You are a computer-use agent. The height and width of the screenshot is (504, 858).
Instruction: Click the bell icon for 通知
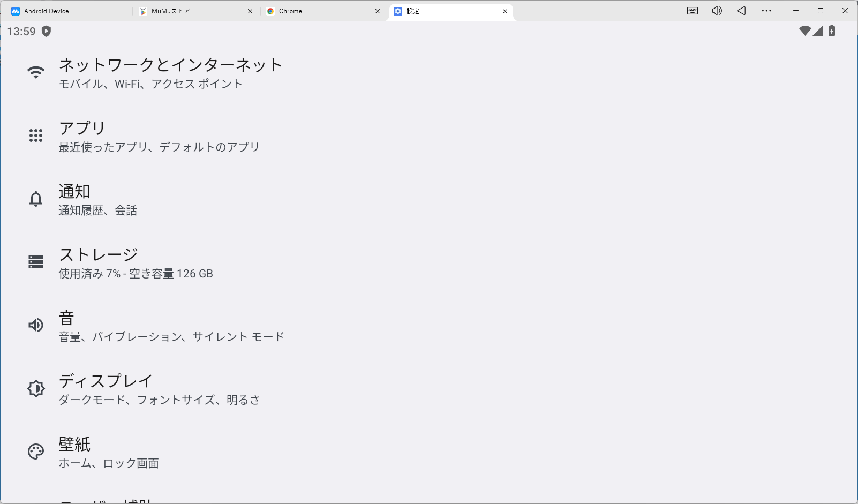pos(36,199)
